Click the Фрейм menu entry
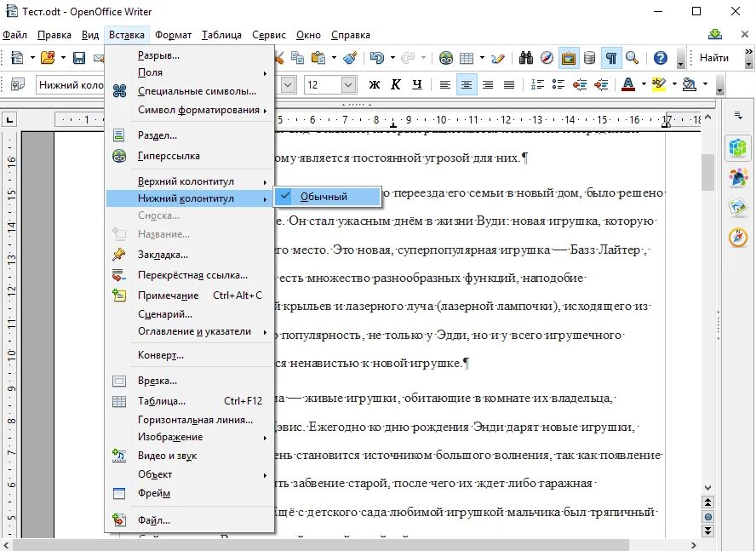 coord(190,493)
